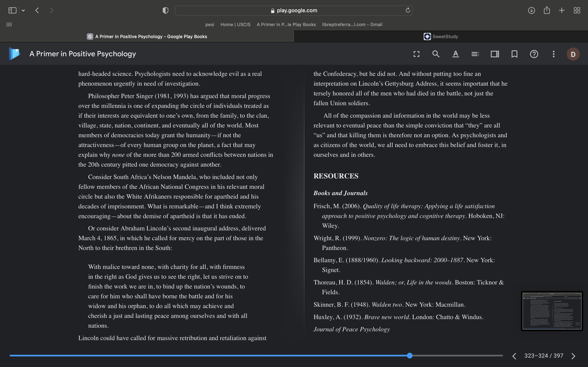Viewport: 588px width, 367px height.
Task: Open text display options
Action: 455,54
